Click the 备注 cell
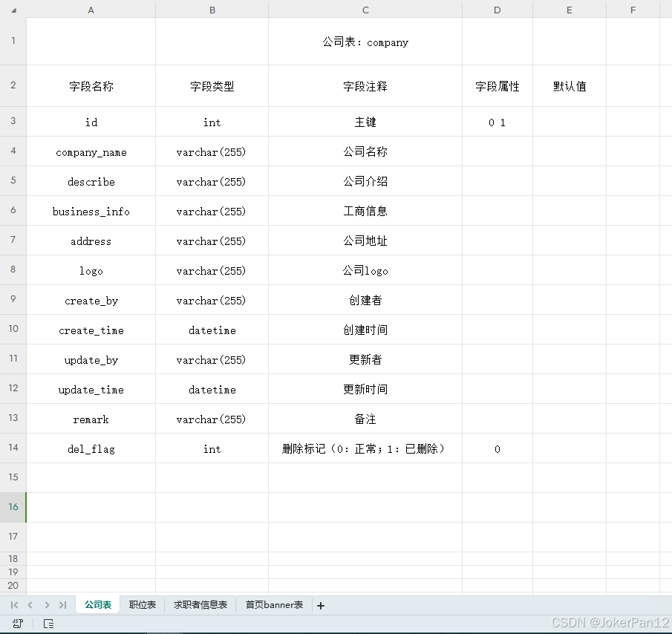 click(x=365, y=419)
